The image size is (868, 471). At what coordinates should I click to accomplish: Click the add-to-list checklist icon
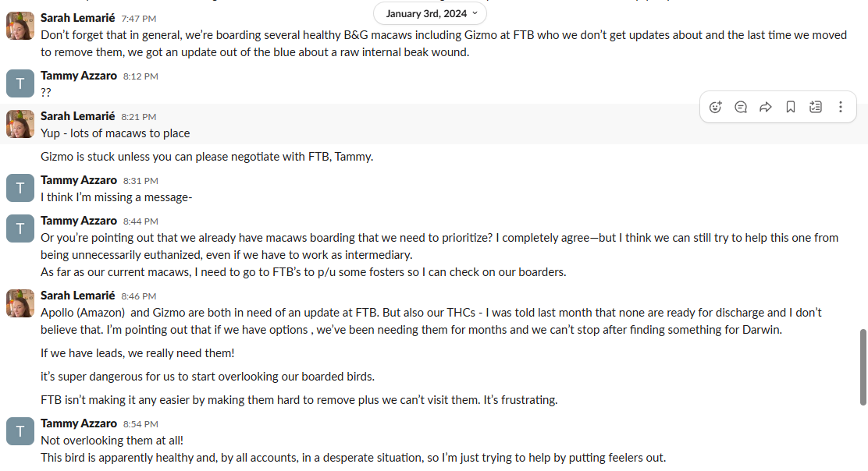pos(816,108)
